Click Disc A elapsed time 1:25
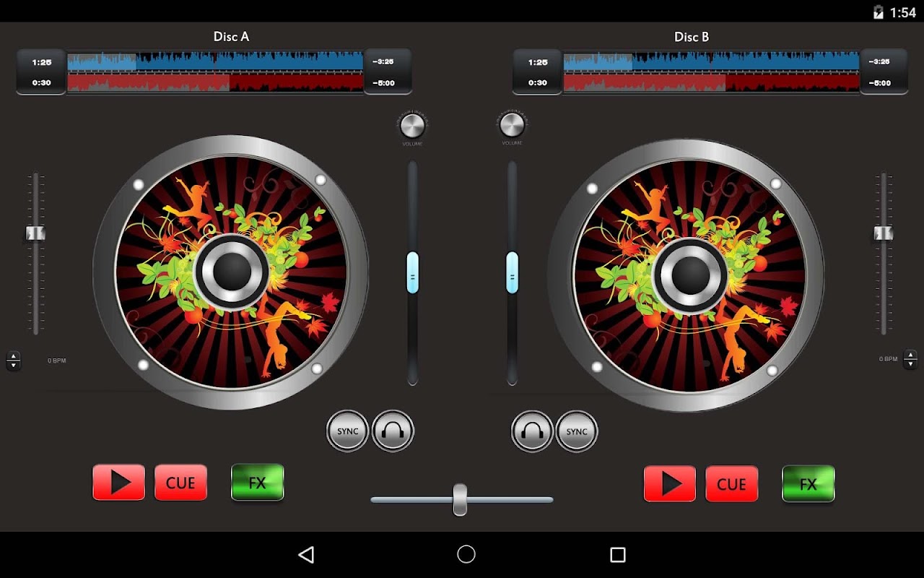This screenshot has height=578, width=924. coord(41,62)
